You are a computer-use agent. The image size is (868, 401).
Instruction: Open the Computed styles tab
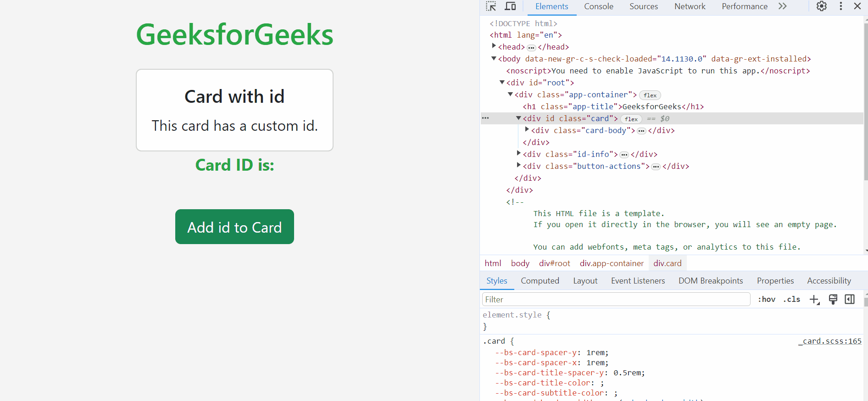click(x=540, y=281)
